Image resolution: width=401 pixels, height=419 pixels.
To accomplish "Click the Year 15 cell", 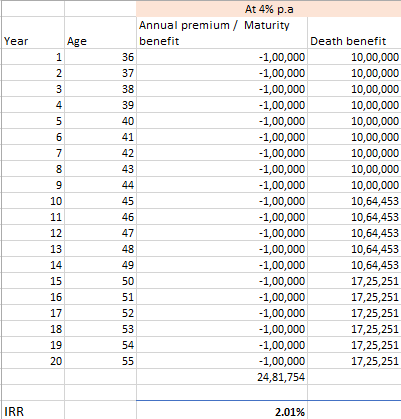I will (33, 281).
